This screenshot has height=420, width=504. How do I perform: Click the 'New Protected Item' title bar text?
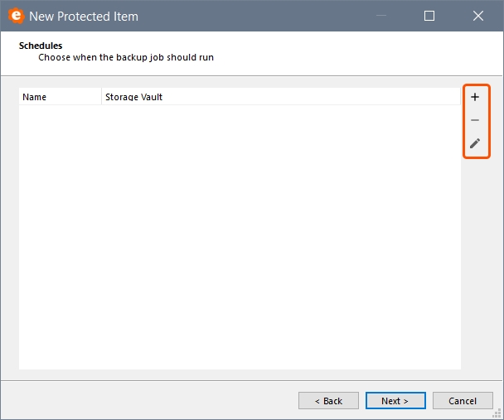[84, 17]
